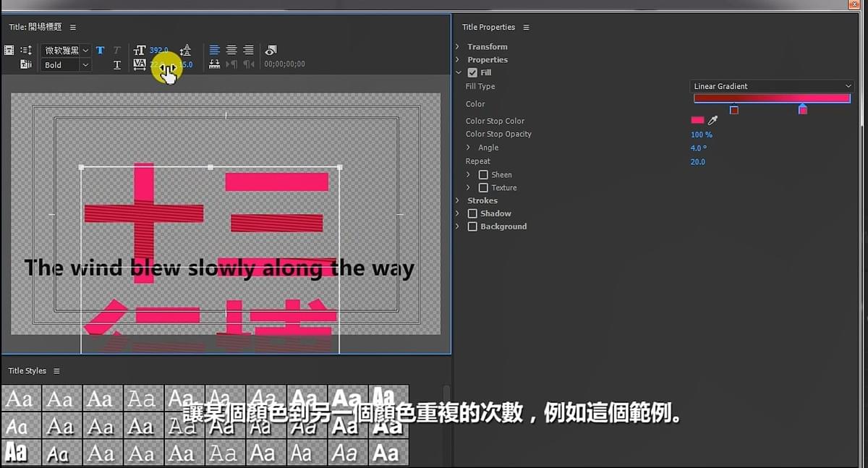Select the Title Styles panel tab
The height and width of the screenshot is (468, 868).
pyautogui.click(x=27, y=371)
